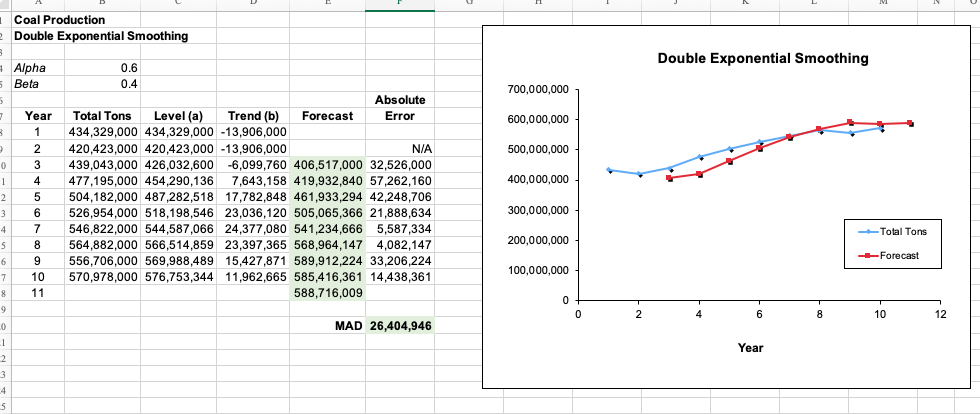
Task: Select total tons cell 477,195,000
Action: [102, 181]
